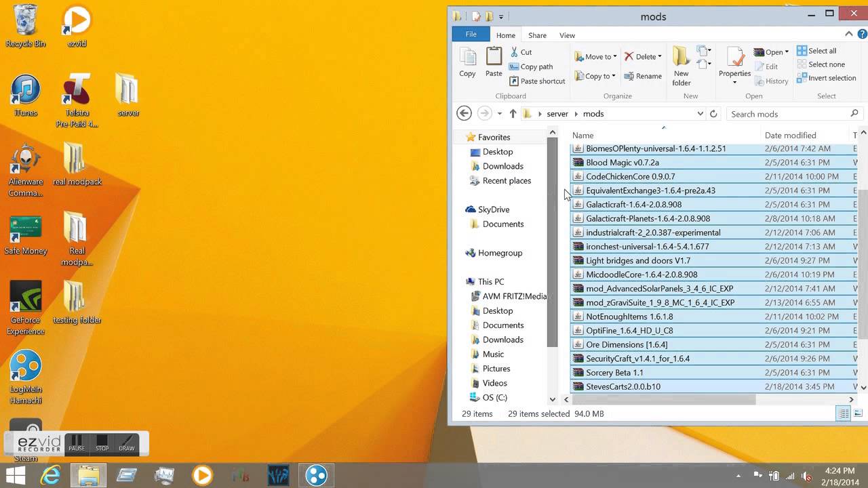
Task: Expand the Open button dropdown arrow
Action: pyautogui.click(x=787, y=52)
